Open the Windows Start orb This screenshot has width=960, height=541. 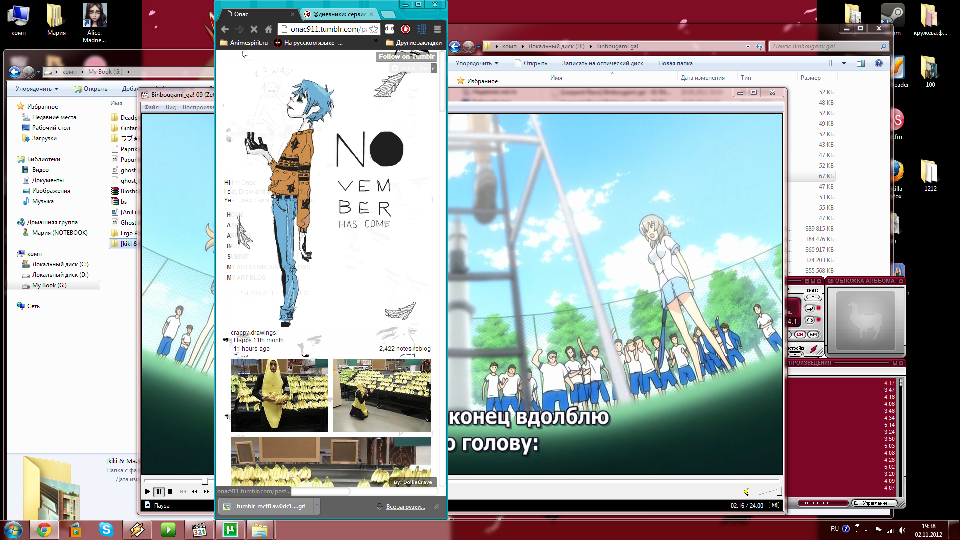click(x=13, y=529)
